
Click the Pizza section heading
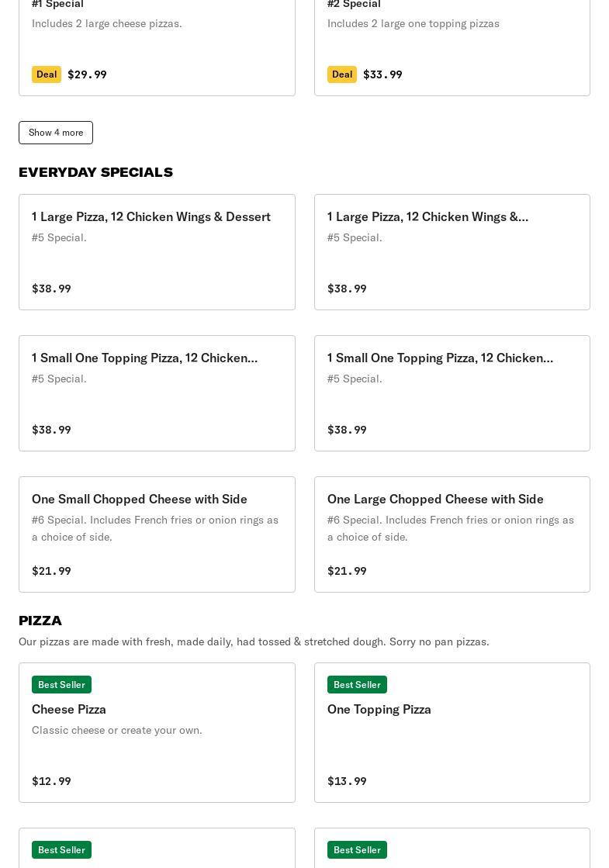[x=40, y=621]
